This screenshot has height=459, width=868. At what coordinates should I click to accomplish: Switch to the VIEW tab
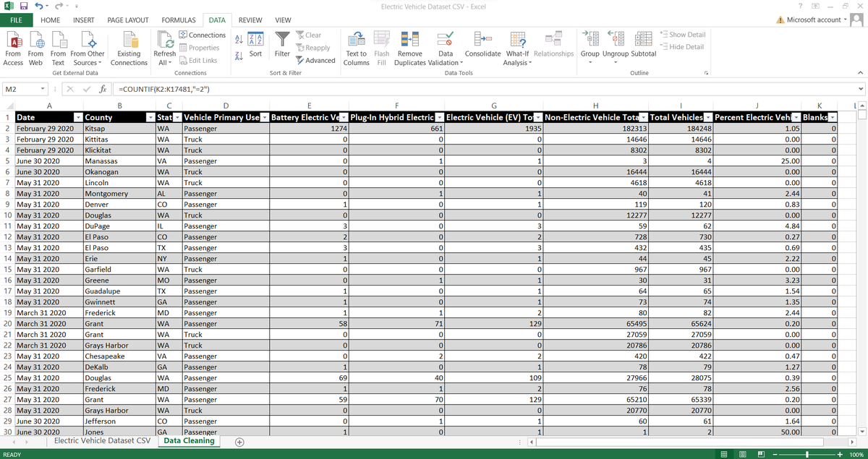(283, 20)
